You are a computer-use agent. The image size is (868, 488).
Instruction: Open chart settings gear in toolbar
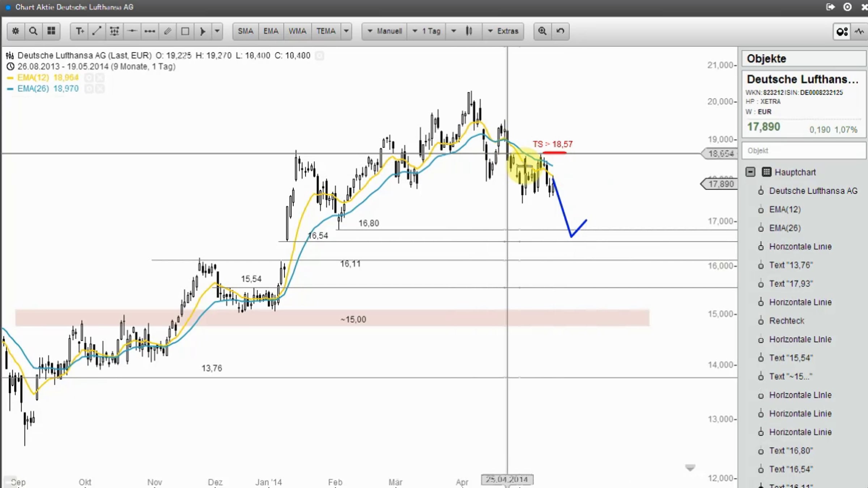pos(16,31)
